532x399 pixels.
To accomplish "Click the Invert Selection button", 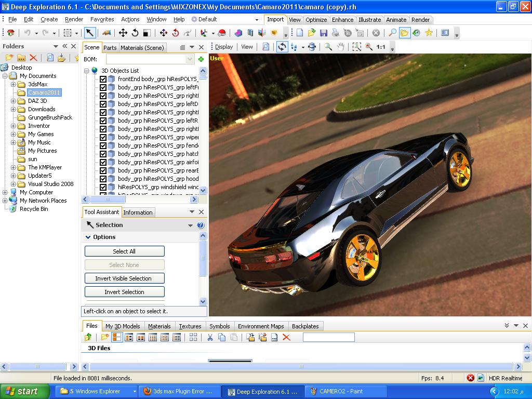I will click(124, 292).
